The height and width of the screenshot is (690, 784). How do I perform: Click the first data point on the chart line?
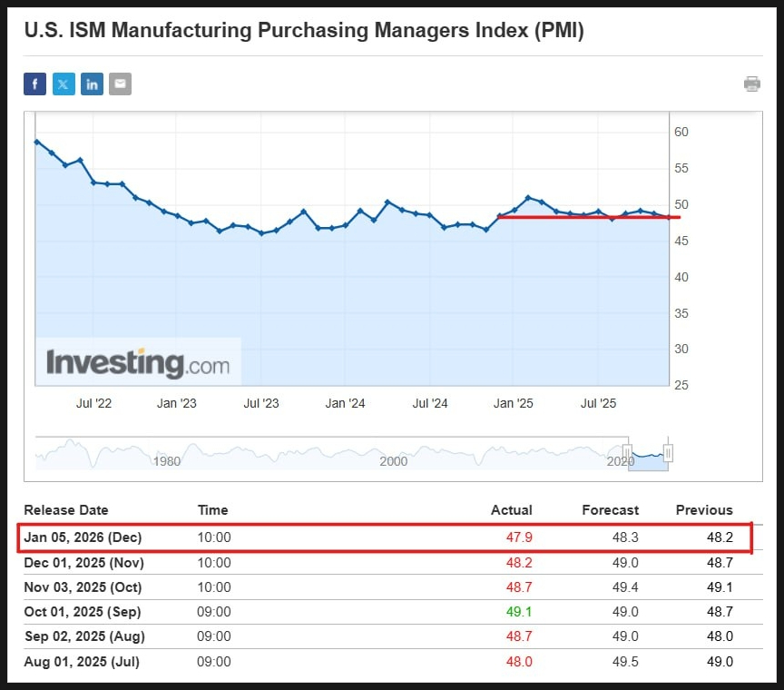36,142
